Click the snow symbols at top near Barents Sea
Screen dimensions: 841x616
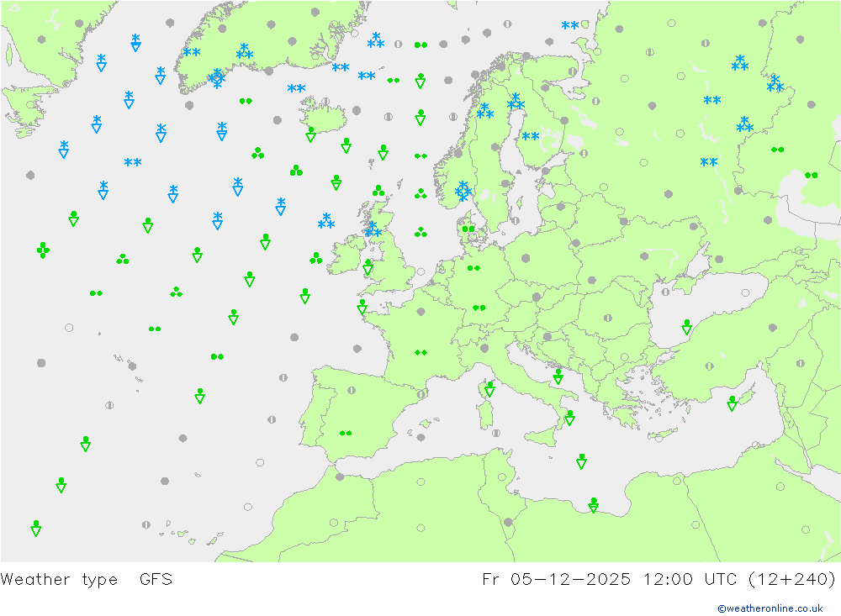570,26
